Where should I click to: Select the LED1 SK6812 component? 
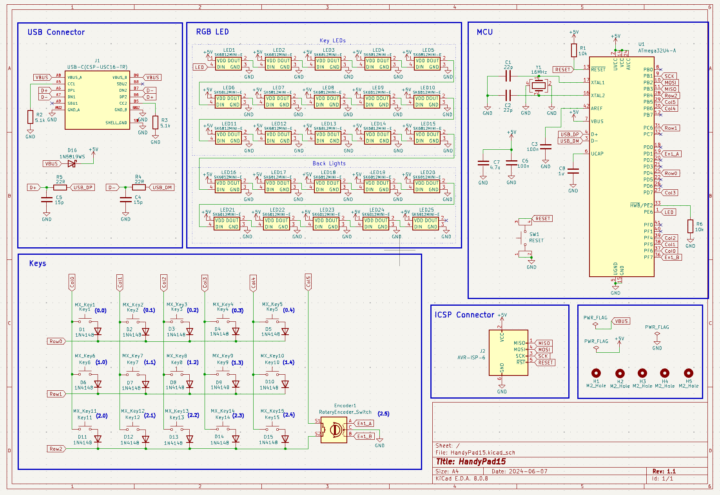tap(229, 64)
